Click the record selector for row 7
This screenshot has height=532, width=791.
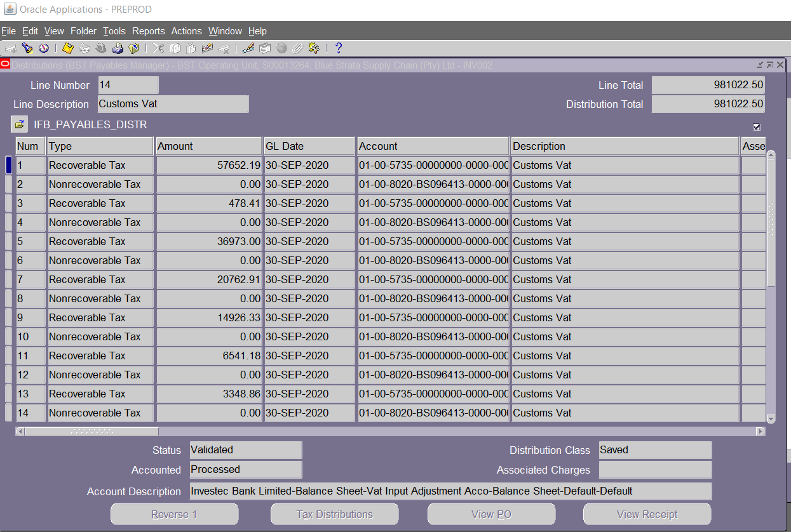(9, 279)
